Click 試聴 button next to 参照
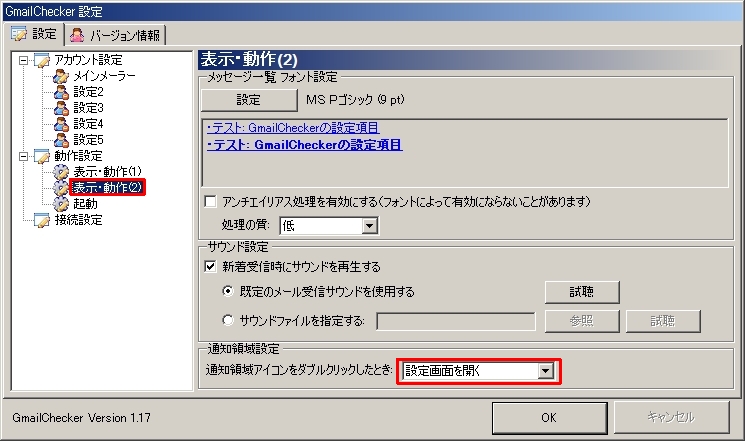The width and height of the screenshot is (745, 441). tap(663, 321)
